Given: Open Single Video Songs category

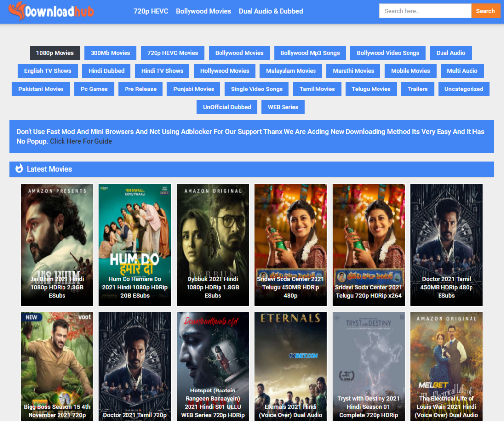Looking at the screenshot, I should point(256,89).
